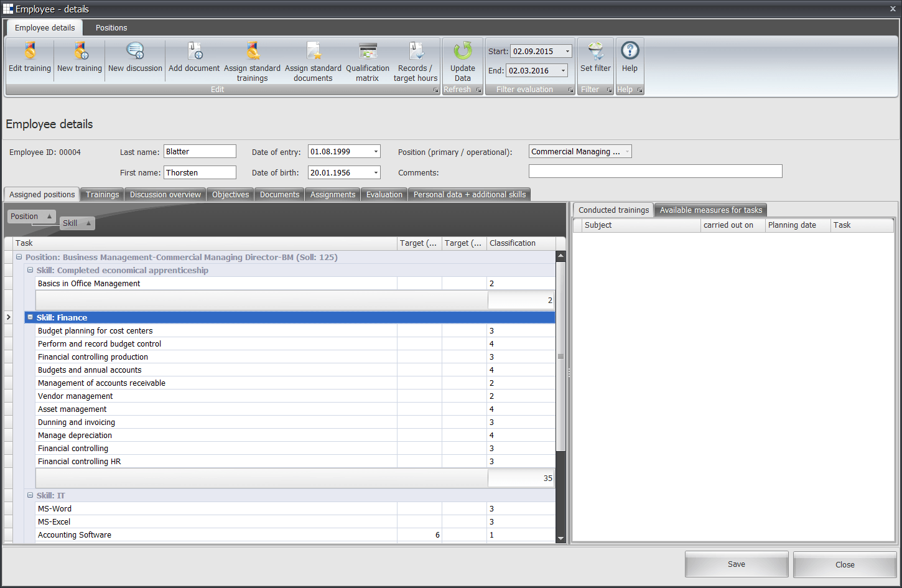Image resolution: width=902 pixels, height=588 pixels.
Task: Click the Comments input field
Action: click(x=655, y=172)
